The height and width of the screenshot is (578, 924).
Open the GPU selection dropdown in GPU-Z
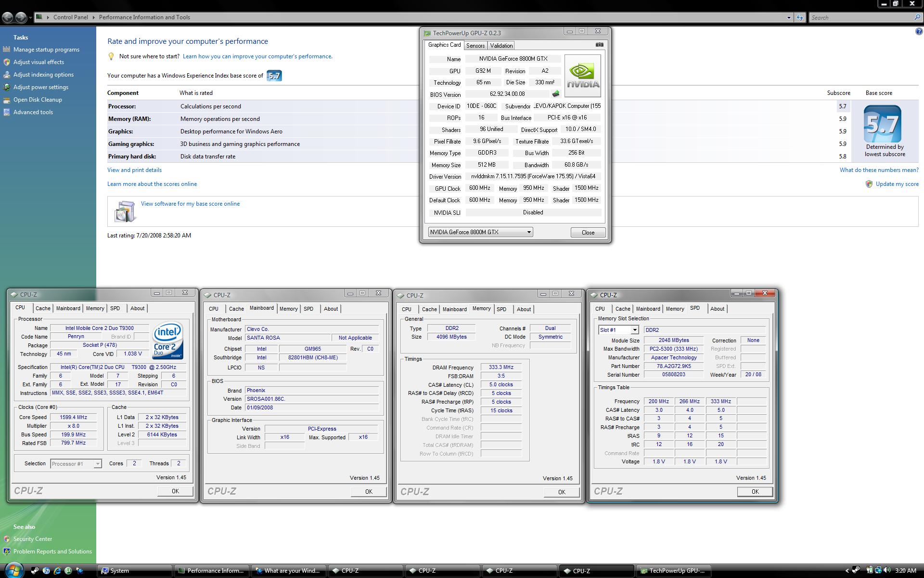[528, 232]
